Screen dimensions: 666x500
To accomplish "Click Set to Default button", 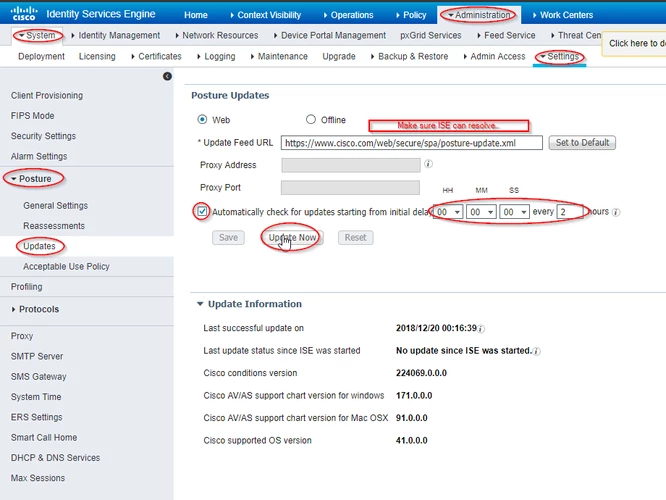I will click(582, 142).
